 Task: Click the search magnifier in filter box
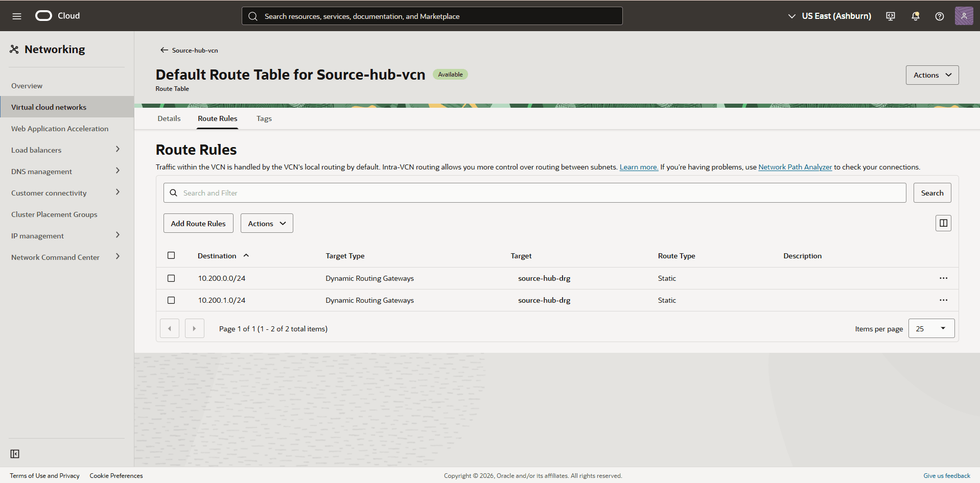pos(173,193)
